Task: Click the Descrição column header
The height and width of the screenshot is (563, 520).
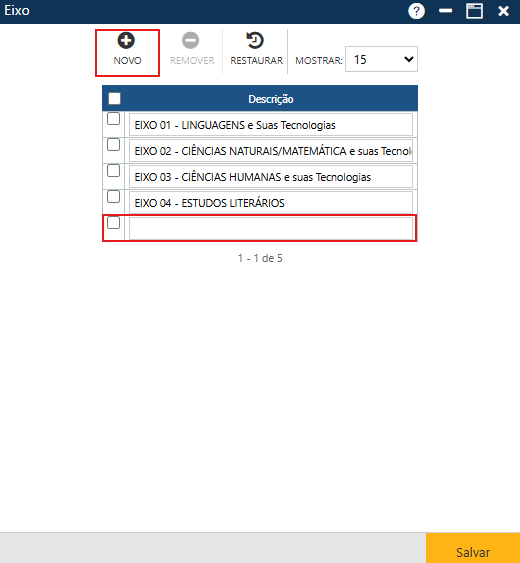Action: [271, 99]
